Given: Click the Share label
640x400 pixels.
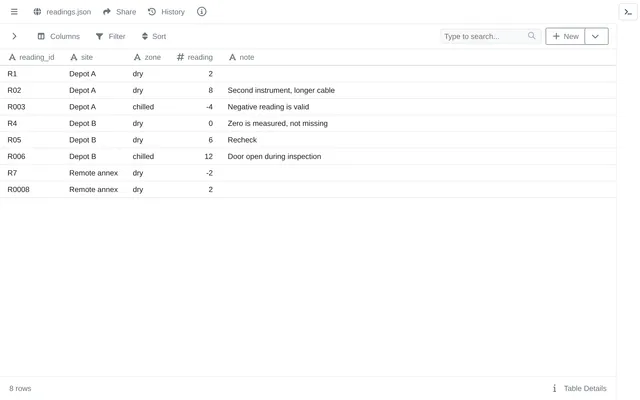Looking at the screenshot, I should click(x=126, y=12).
